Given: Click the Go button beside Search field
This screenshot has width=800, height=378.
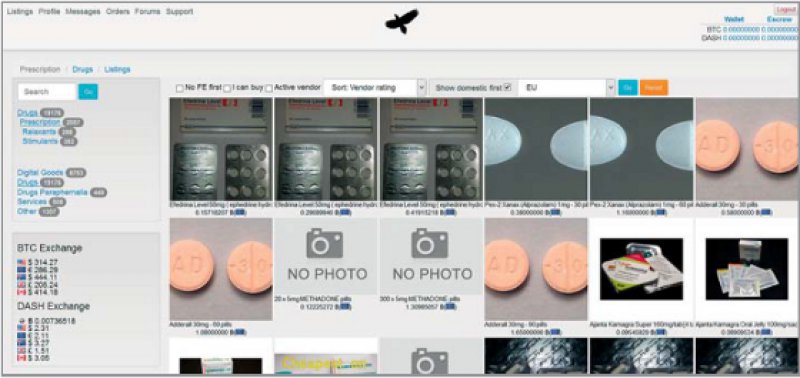Looking at the screenshot, I should click(88, 92).
